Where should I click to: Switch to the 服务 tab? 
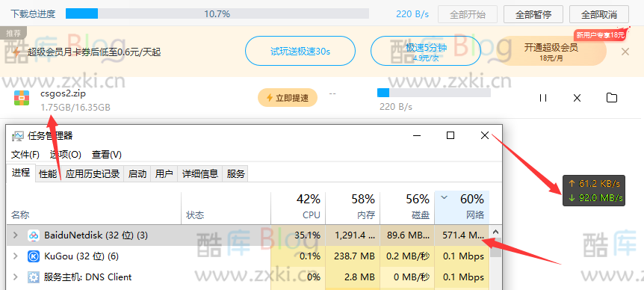pos(236,173)
